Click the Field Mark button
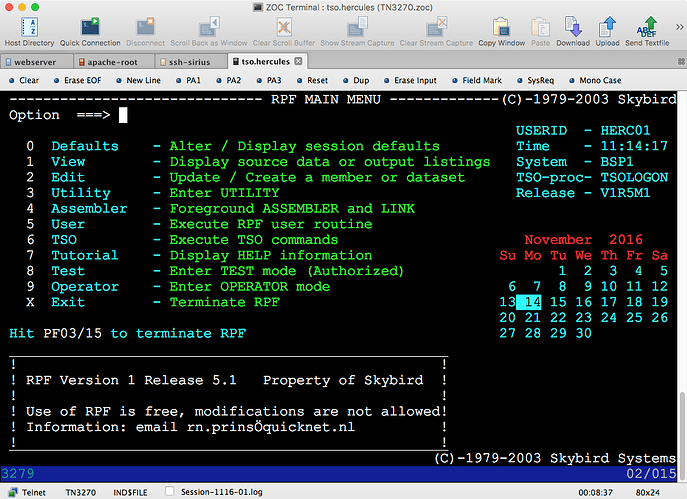 coord(477,80)
